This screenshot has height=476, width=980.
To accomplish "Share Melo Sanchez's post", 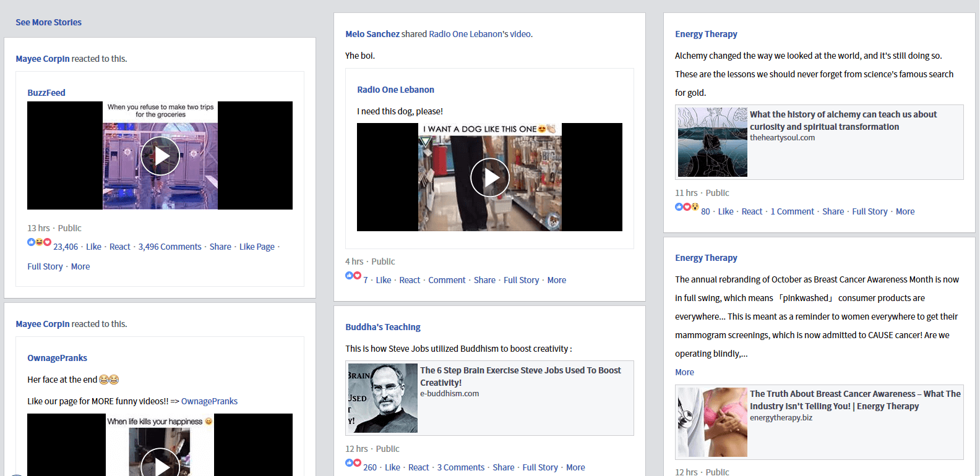I will pos(484,280).
